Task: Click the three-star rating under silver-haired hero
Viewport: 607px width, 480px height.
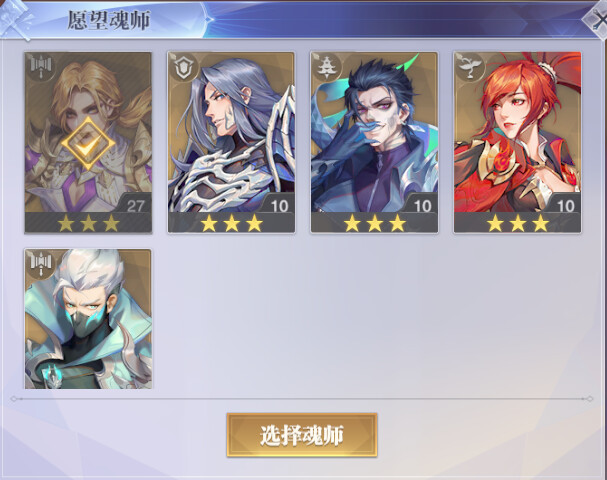Action: click(231, 223)
